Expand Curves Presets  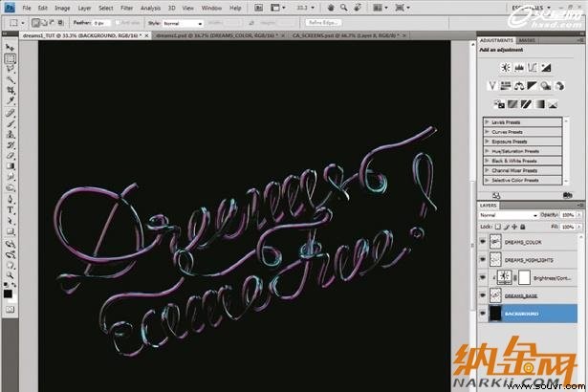click(x=487, y=132)
